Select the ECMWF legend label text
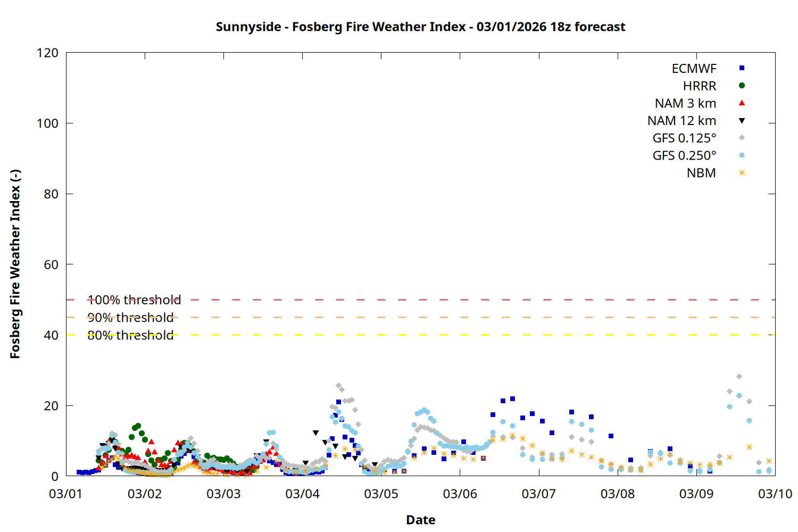798x532 pixels. [694, 69]
